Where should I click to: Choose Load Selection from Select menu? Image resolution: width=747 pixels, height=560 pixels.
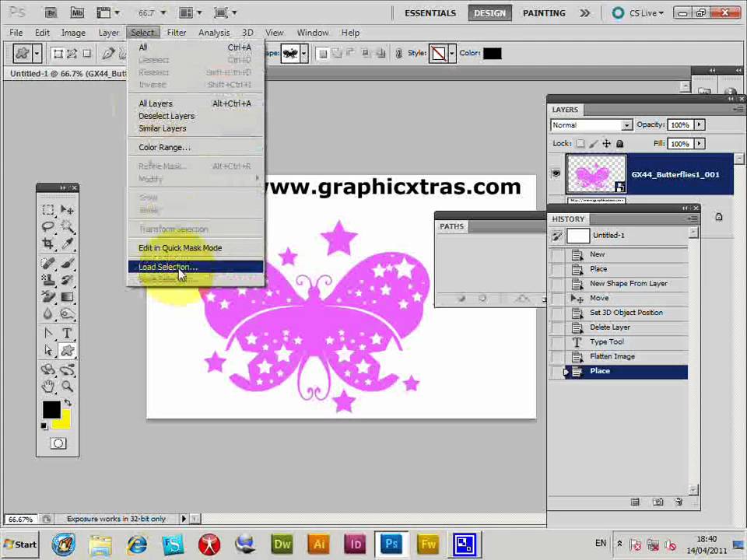[x=168, y=267]
